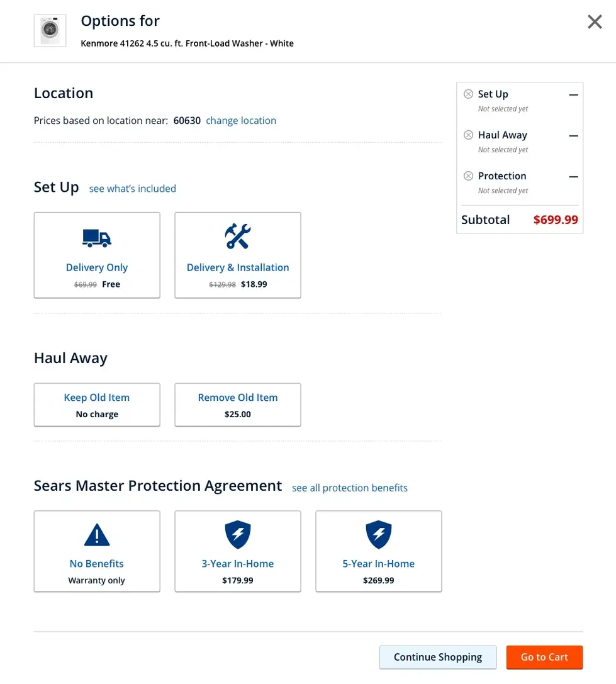The width and height of the screenshot is (616, 684).
Task: Click the struck-through $69.99 price
Action: click(x=86, y=284)
